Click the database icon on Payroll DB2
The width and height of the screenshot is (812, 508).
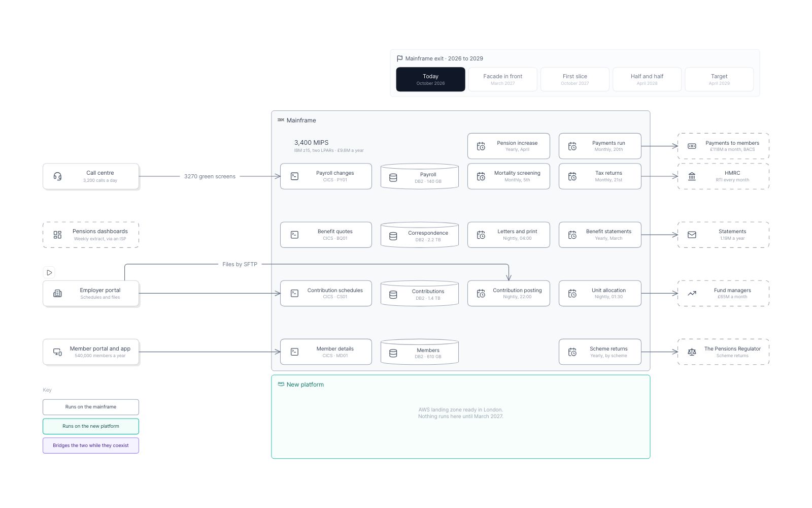(x=393, y=178)
